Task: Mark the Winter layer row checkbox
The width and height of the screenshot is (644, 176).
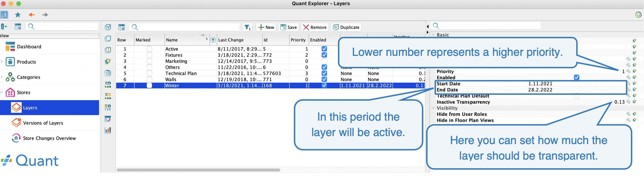Action: coord(149,85)
